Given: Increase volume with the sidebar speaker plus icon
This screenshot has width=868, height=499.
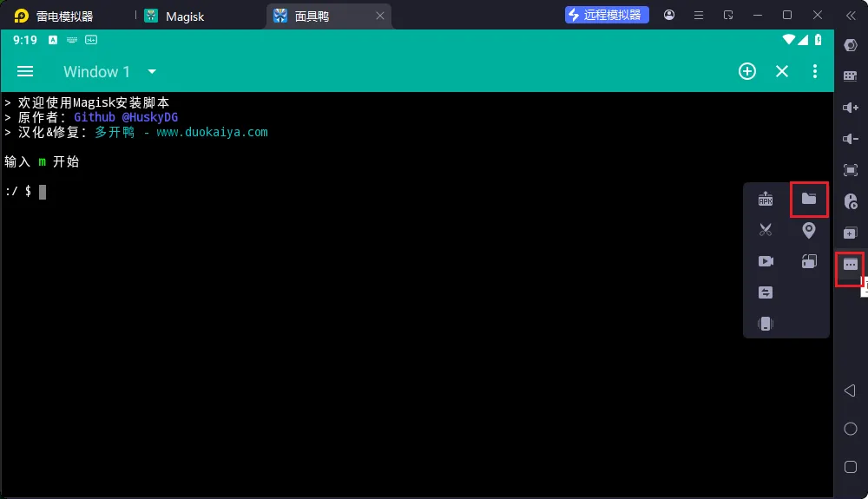Looking at the screenshot, I should pyautogui.click(x=851, y=108).
